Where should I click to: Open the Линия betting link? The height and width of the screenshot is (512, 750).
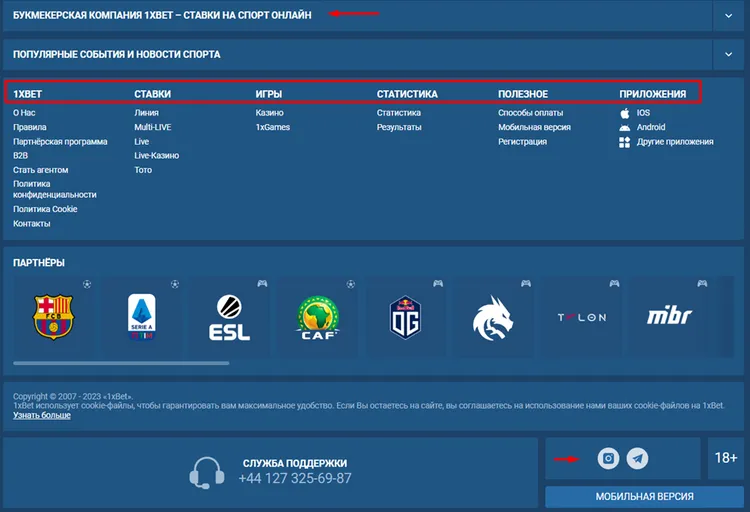tap(146, 113)
